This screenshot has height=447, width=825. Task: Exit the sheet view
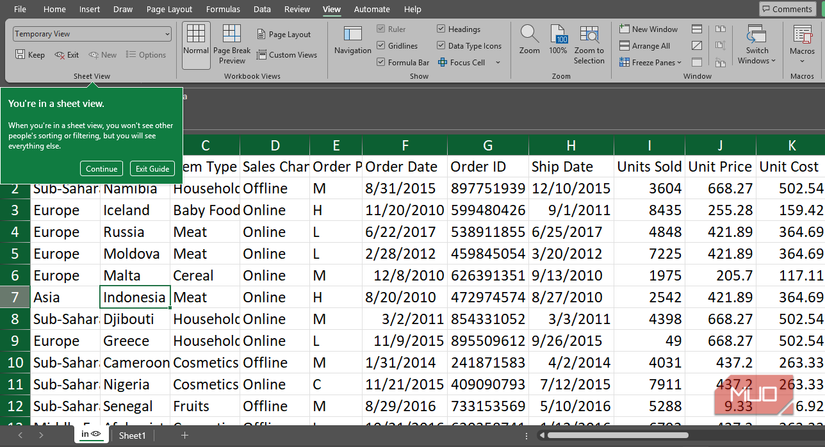coord(67,55)
